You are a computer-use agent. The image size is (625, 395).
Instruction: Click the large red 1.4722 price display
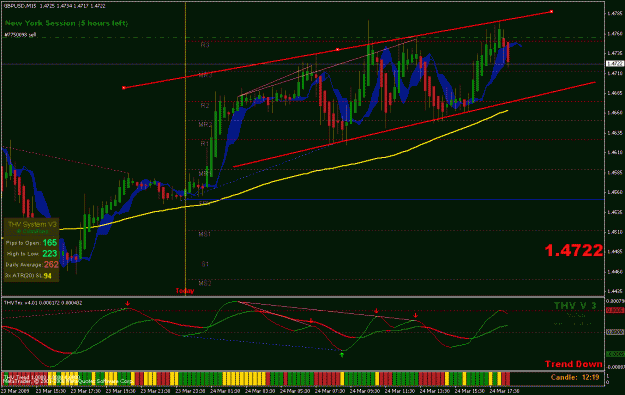point(574,250)
